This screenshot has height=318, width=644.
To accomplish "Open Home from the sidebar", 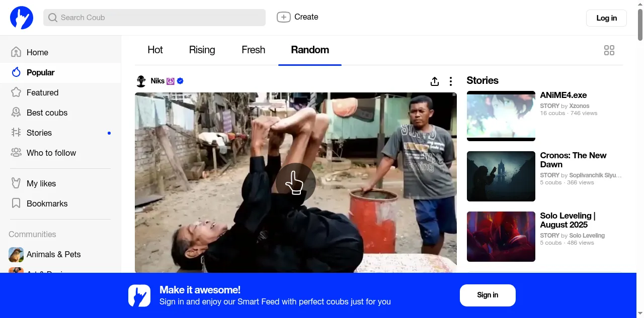I will point(37,52).
